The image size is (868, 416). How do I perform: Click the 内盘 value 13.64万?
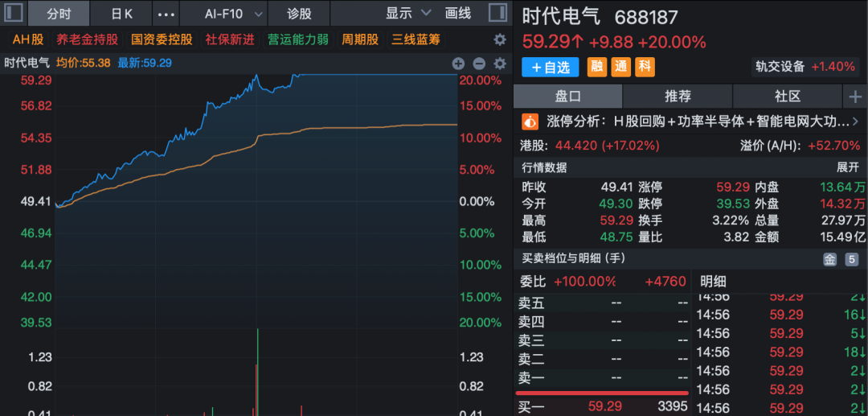pyautogui.click(x=842, y=187)
